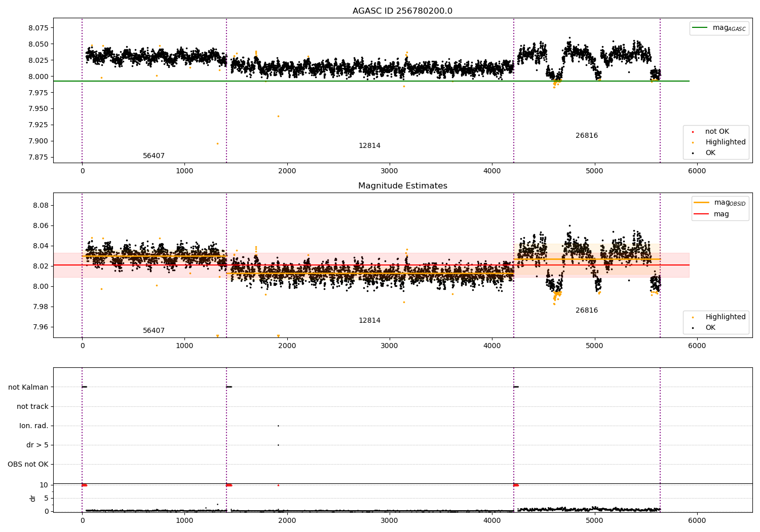Click the "7.96" y-axis tick label
Viewport: 760px width, 532px height.
(x=41, y=327)
